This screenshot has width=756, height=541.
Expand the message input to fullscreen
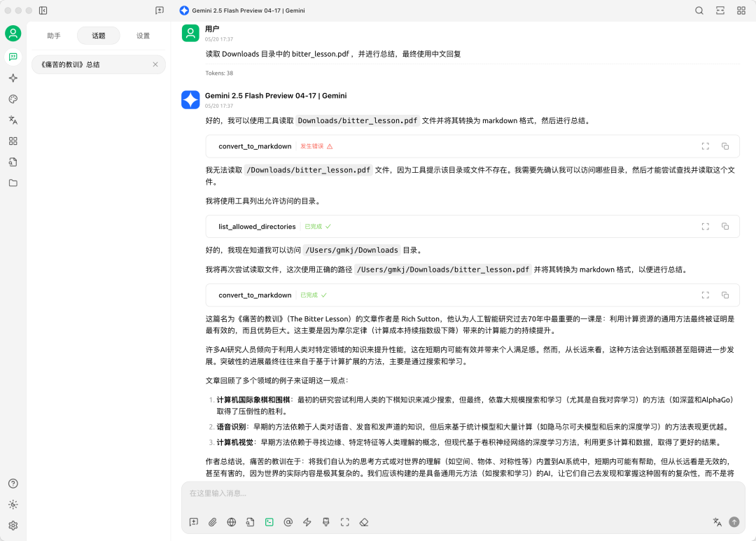[x=344, y=521]
